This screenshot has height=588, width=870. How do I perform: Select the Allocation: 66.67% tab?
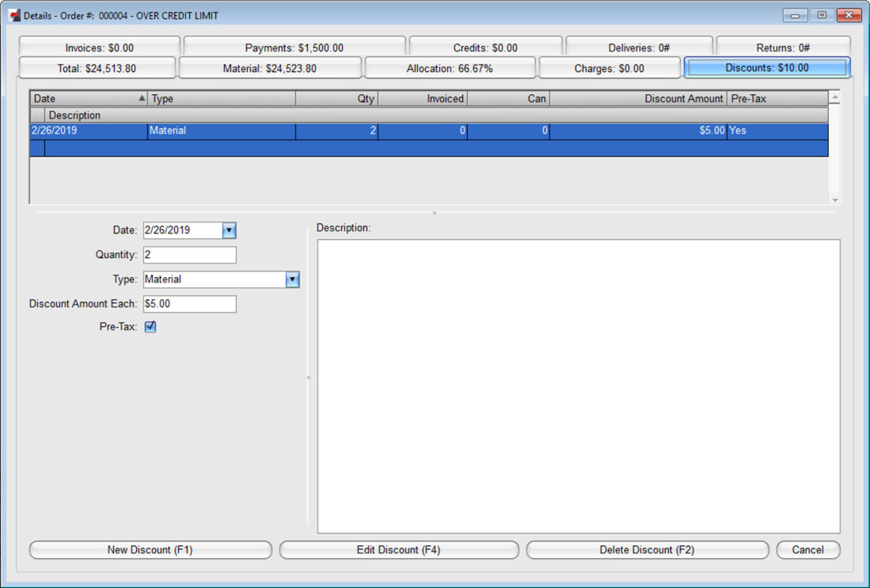(450, 68)
